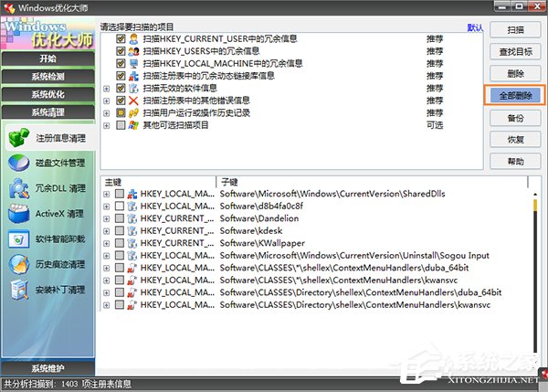
Task: Click the 备份 button
Action: pos(515,118)
